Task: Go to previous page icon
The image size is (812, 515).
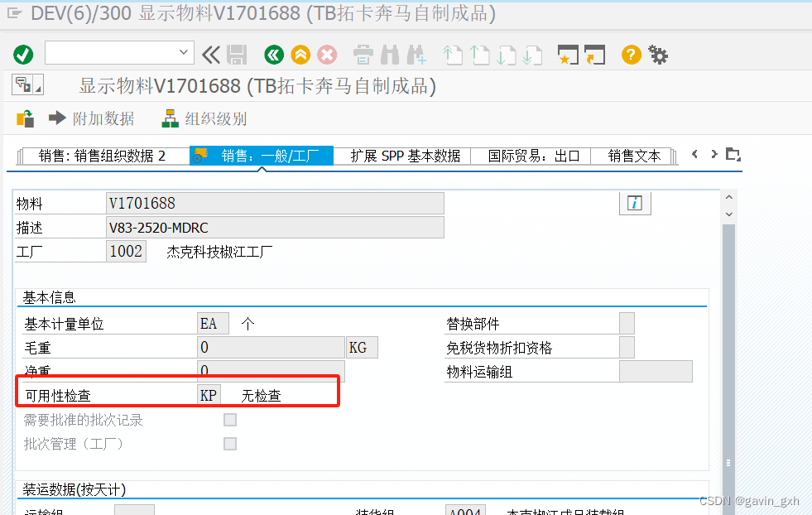Action: click(479, 55)
